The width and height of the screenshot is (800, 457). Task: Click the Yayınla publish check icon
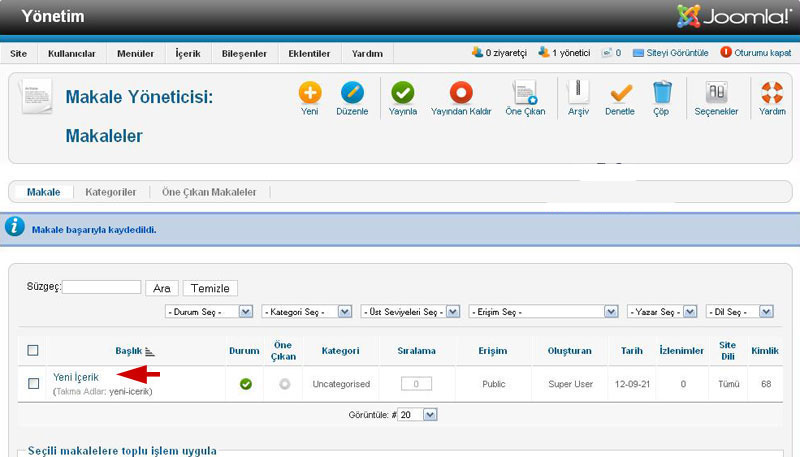pyautogui.click(x=403, y=93)
